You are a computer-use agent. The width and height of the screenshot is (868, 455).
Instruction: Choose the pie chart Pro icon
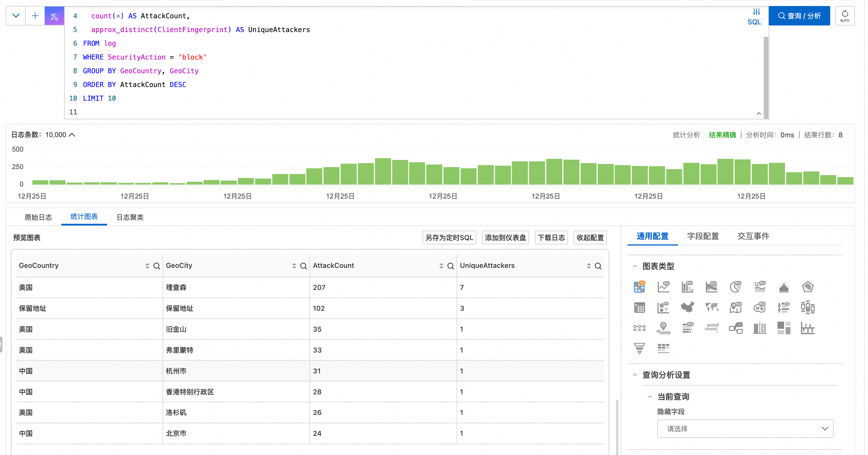pyautogui.click(x=735, y=287)
